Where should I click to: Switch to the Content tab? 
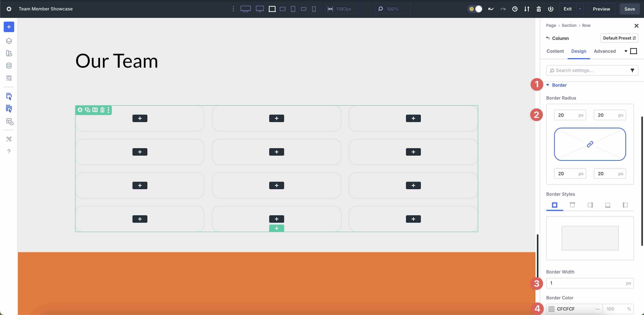(x=555, y=51)
